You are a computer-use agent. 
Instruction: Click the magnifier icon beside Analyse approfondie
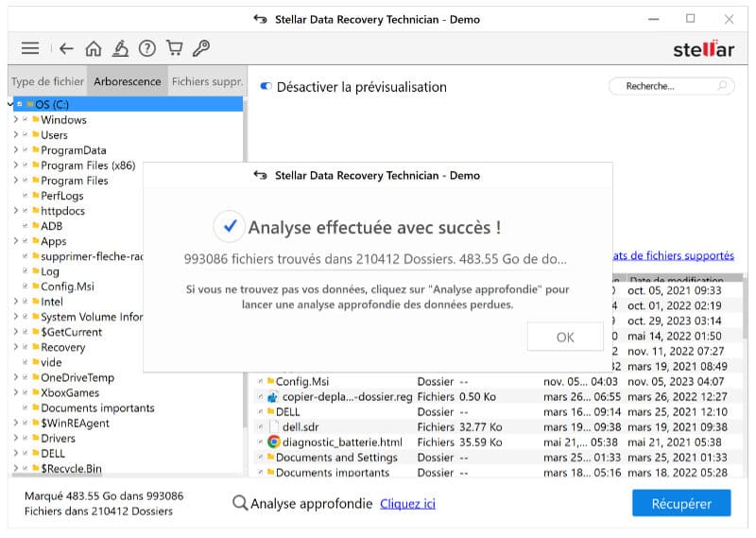(x=240, y=503)
